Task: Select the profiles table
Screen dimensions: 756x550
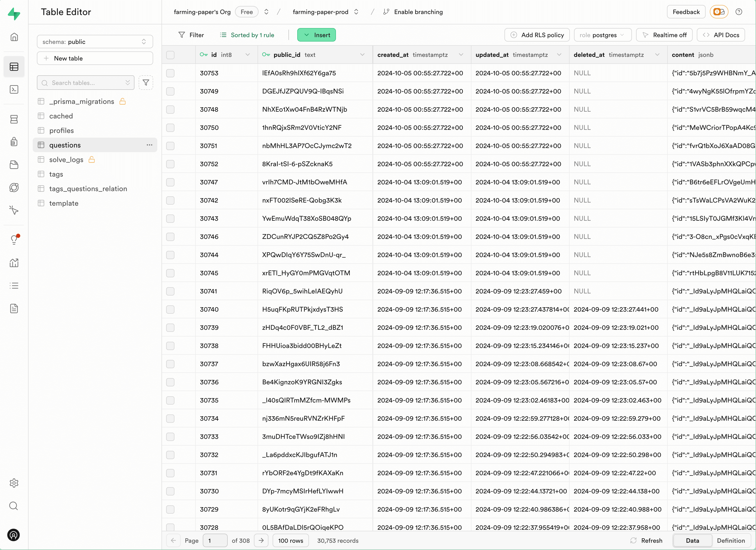Action: 62,131
